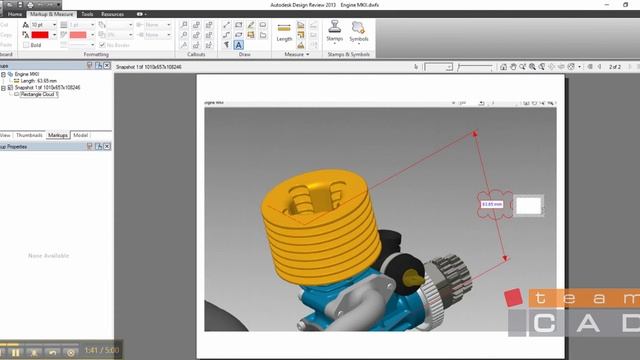Click the '2 of 2' page indicator

615,67
